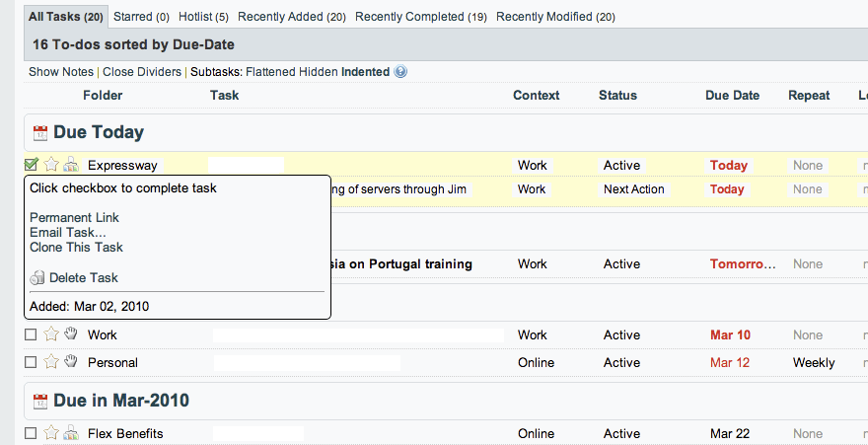Tick the Flex Benefits task checkbox

tap(32, 433)
